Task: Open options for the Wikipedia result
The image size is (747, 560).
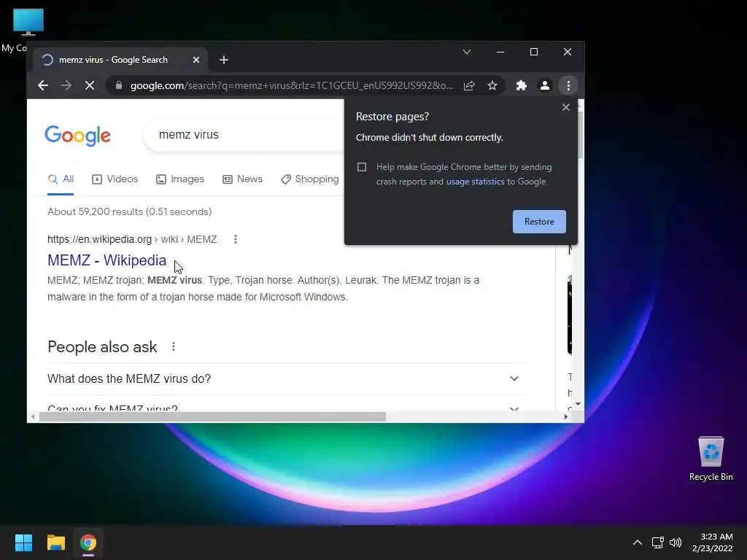Action: [x=236, y=239]
